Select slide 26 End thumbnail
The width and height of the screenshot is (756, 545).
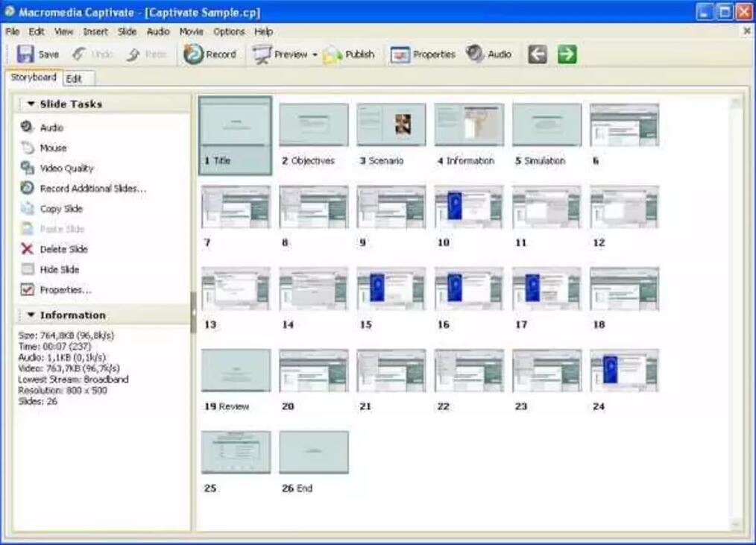[313, 452]
